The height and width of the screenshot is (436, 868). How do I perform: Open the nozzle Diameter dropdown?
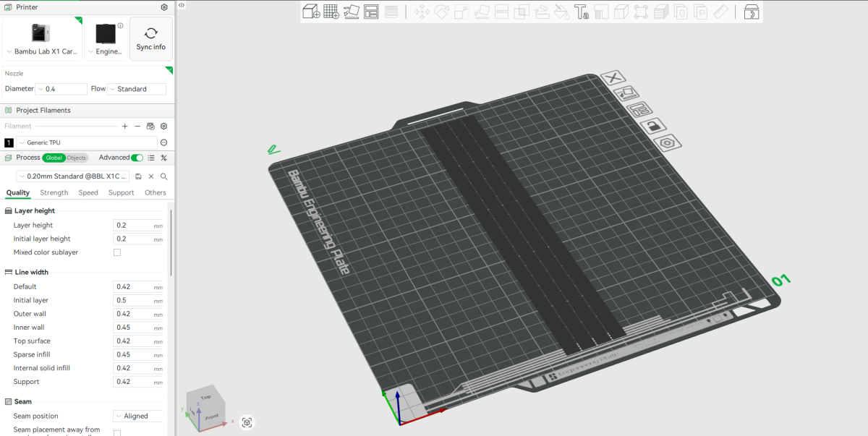click(61, 89)
